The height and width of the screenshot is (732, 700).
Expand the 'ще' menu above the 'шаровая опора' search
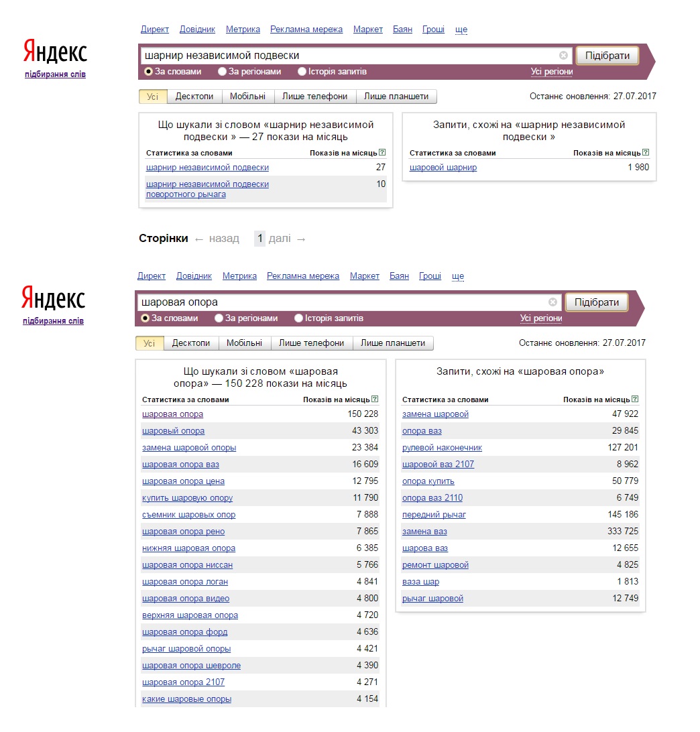click(458, 276)
